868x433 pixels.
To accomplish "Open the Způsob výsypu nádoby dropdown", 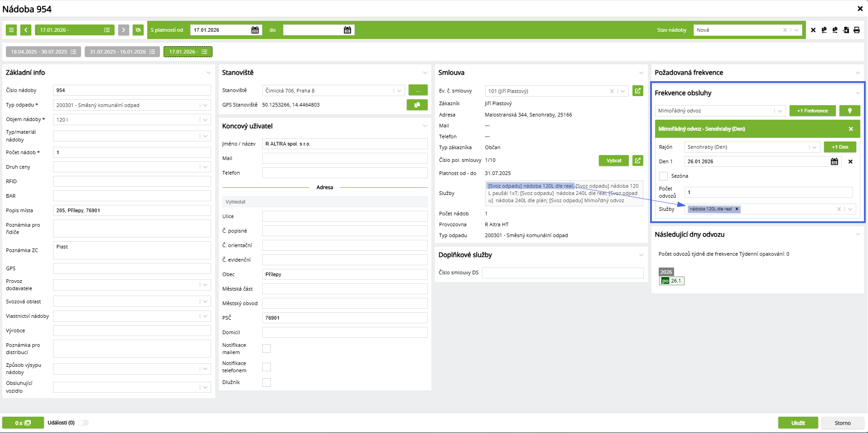I will click(x=205, y=369).
